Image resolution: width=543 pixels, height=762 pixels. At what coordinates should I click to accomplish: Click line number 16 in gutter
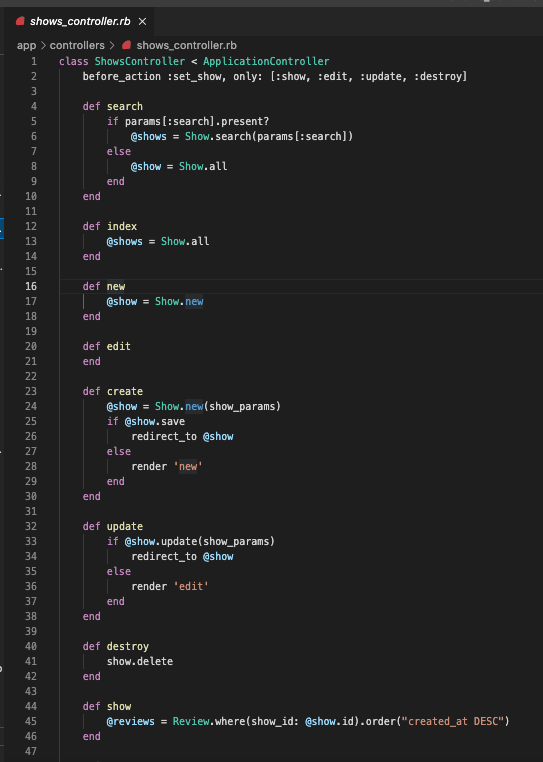point(31,286)
